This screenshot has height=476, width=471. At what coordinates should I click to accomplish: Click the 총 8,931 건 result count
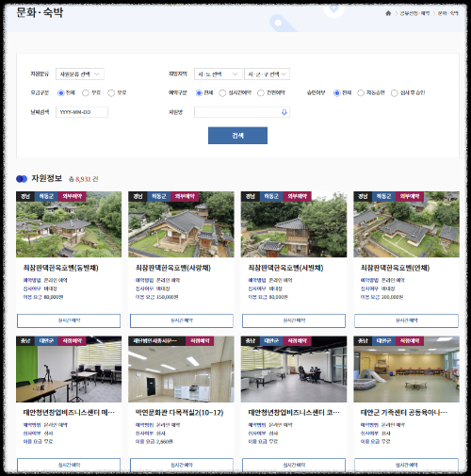(84, 179)
